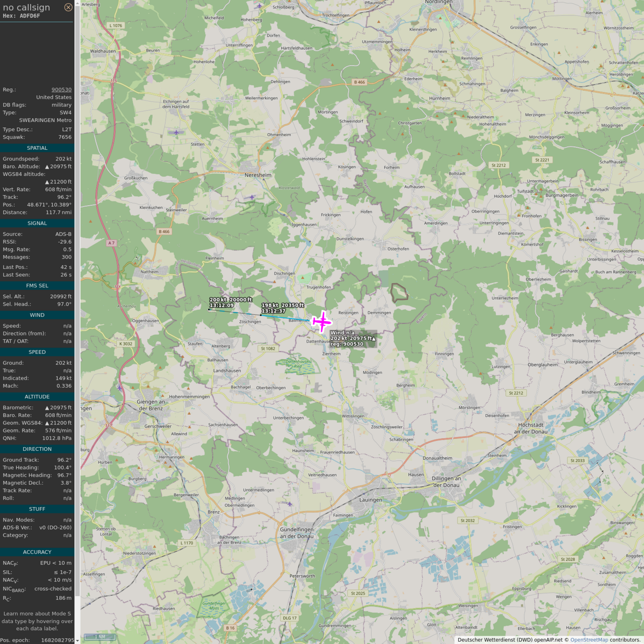The height and width of the screenshot is (644, 644).
Task: Click the brown outlined area near Demmingen
Action: pos(399,293)
